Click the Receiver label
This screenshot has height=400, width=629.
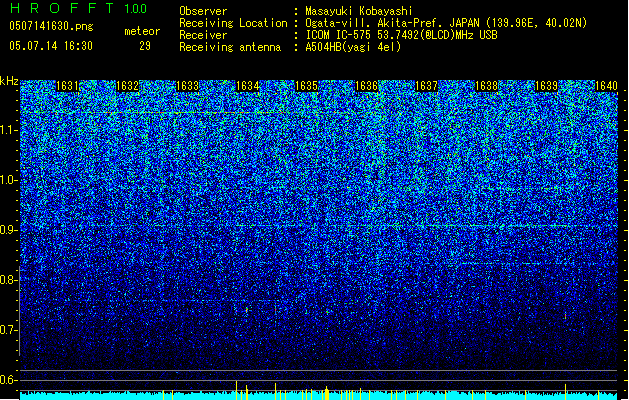[203, 35]
